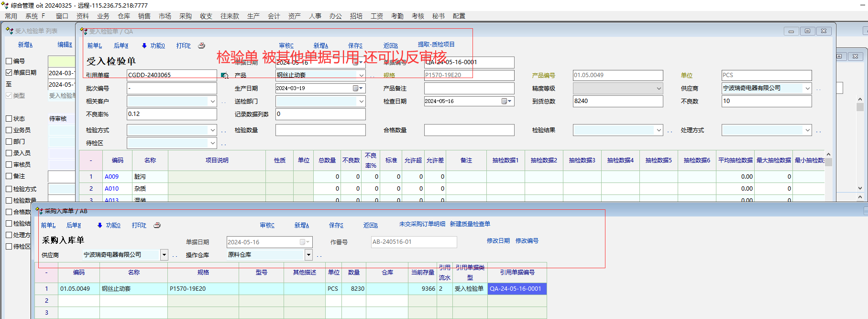Open the 仓库 menu in menu bar
Image resolution: width=868 pixels, height=319 pixels.
pyautogui.click(x=124, y=16)
